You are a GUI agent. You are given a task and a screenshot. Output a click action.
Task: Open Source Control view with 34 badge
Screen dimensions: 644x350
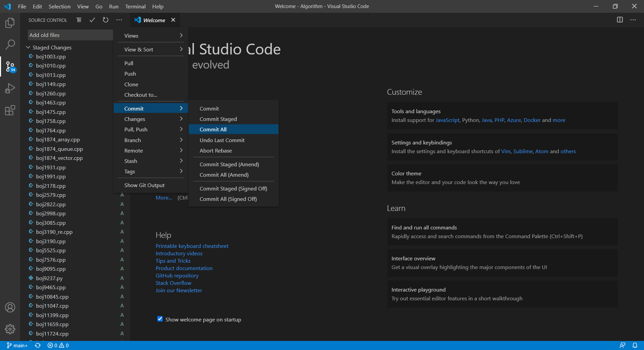pyautogui.click(x=10, y=67)
